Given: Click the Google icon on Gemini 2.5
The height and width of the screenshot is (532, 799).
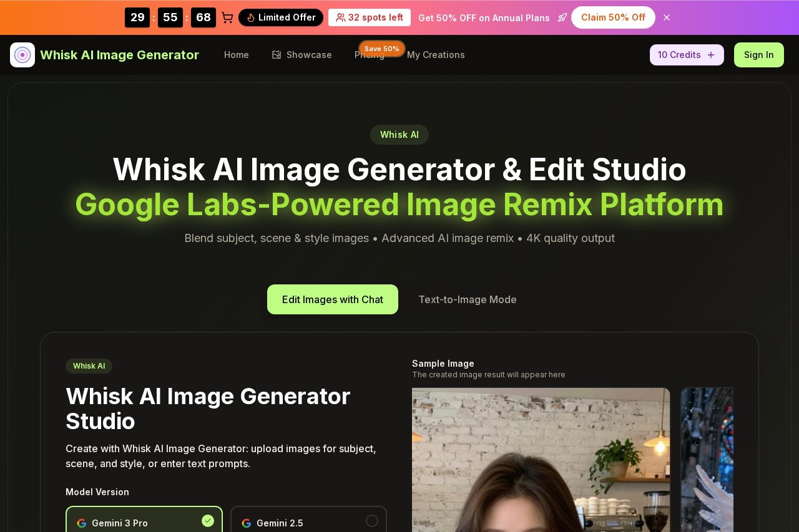Looking at the screenshot, I should click(x=247, y=523).
